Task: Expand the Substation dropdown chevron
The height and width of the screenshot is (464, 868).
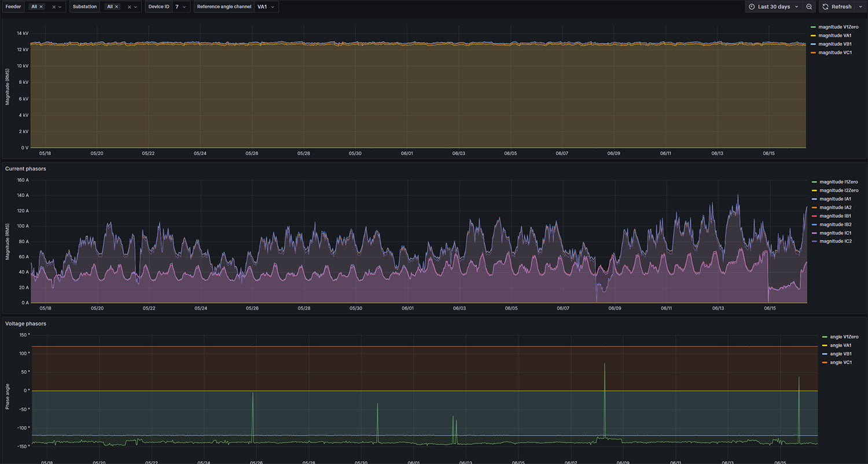Action: pyautogui.click(x=136, y=7)
